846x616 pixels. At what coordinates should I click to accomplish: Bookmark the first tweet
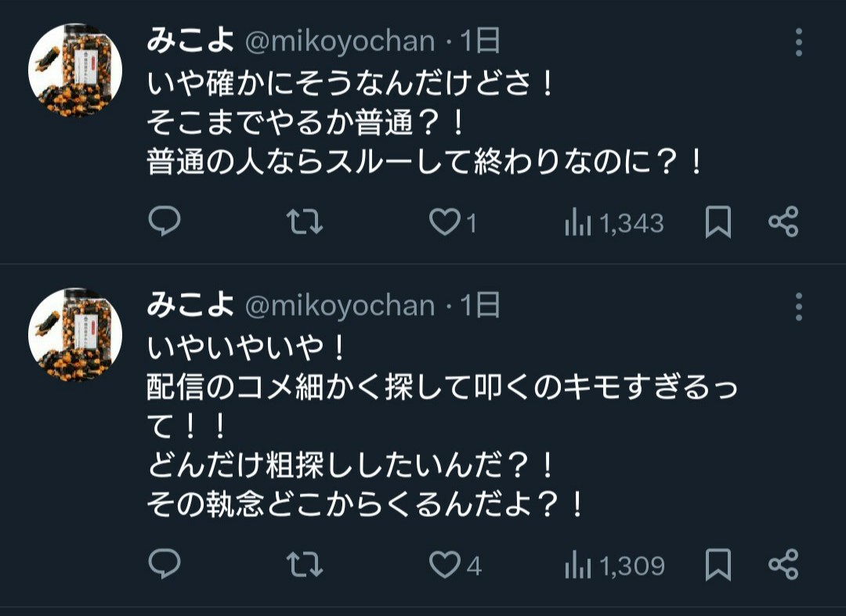(718, 223)
